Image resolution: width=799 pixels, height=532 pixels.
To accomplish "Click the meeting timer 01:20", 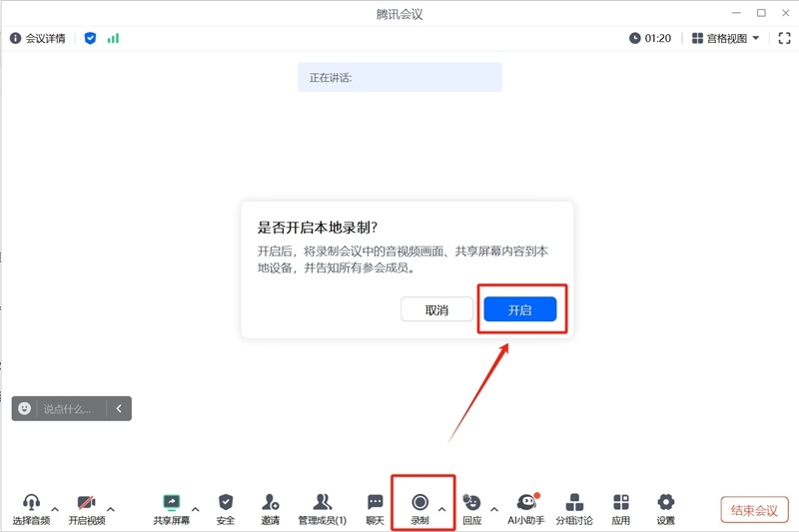I will pos(650,38).
